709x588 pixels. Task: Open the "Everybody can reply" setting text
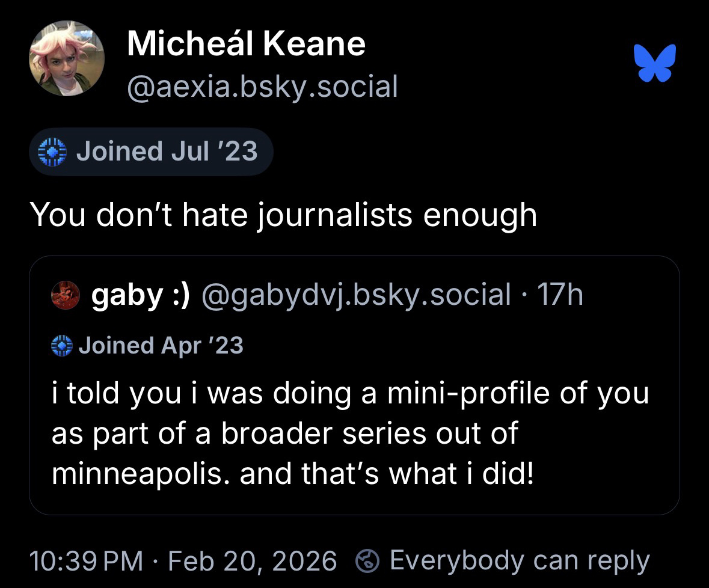[520, 561]
